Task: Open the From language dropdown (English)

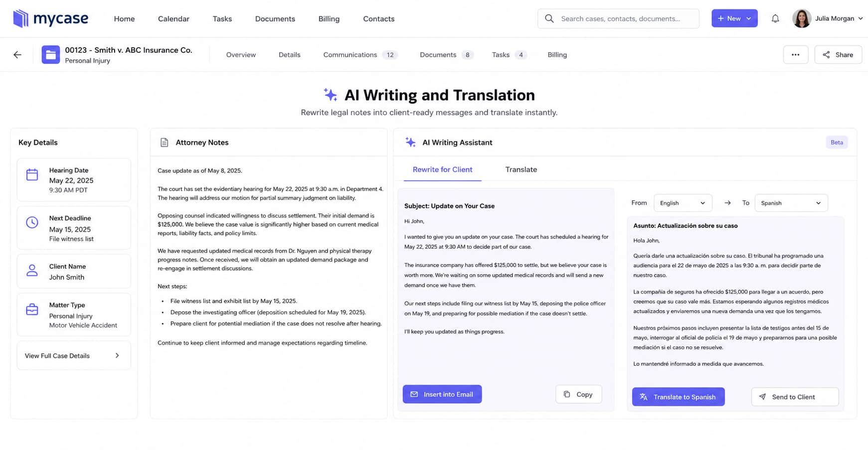Action: point(683,203)
